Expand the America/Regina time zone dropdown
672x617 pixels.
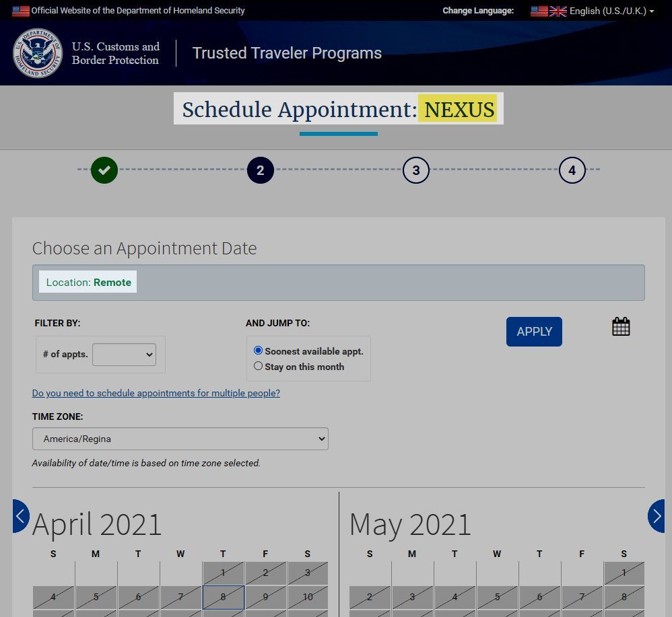(x=180, y=439)
